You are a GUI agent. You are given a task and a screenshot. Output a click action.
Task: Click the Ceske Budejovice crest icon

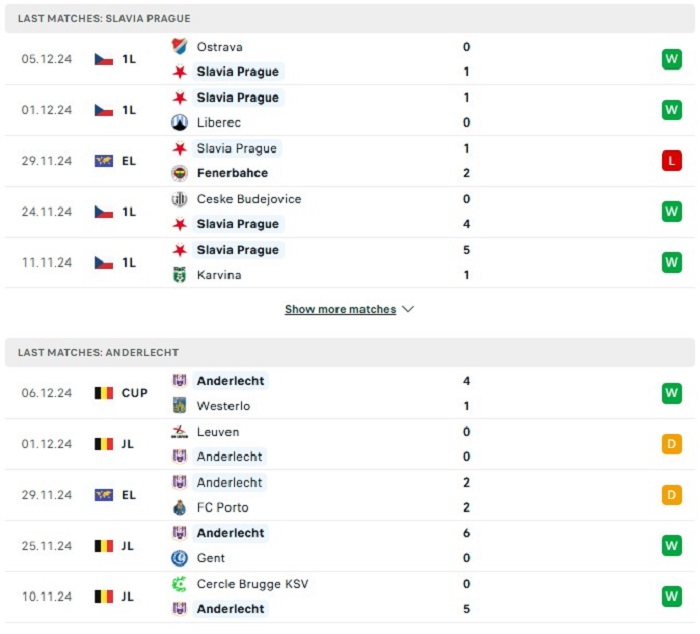(x=179, y=199)
